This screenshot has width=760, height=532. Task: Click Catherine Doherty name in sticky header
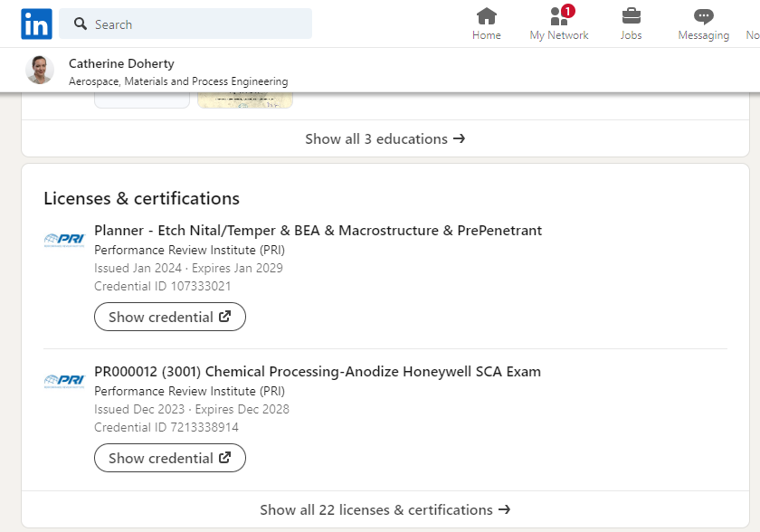(x=121, y=63)
